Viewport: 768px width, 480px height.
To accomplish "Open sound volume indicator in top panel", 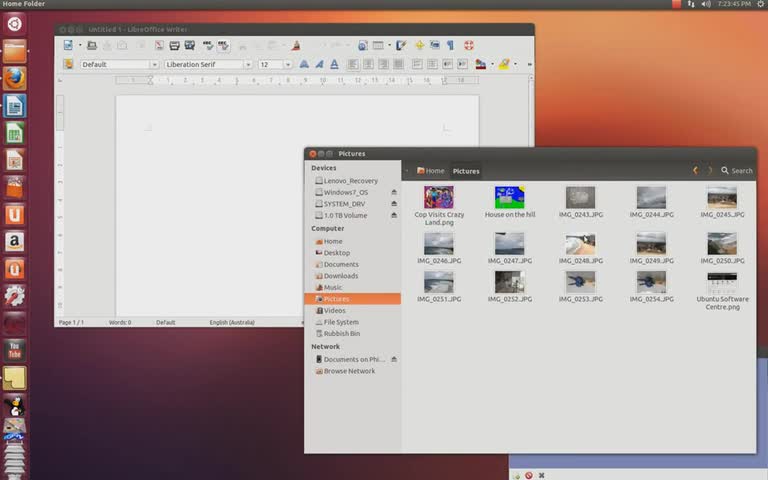I will [706, 4].
